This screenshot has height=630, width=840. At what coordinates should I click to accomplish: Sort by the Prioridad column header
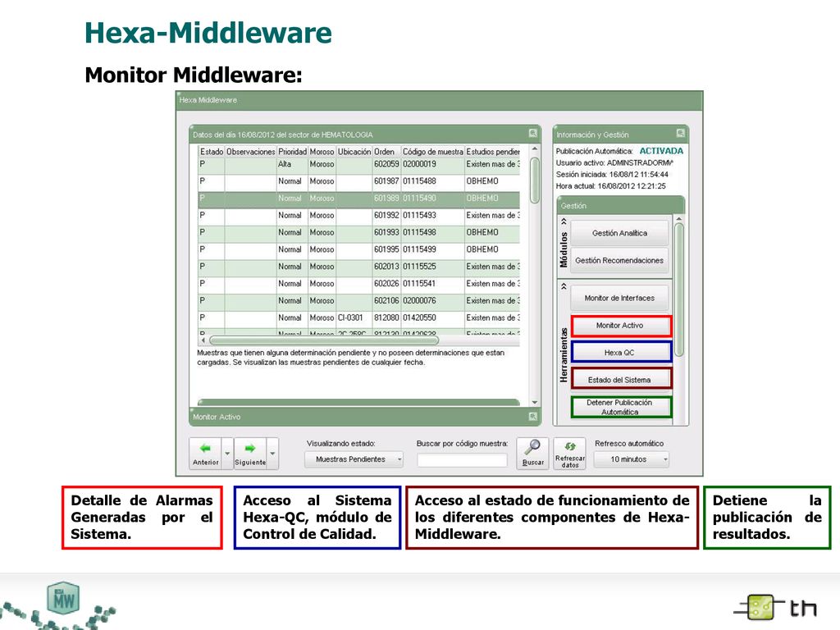[x=293, y=152]
